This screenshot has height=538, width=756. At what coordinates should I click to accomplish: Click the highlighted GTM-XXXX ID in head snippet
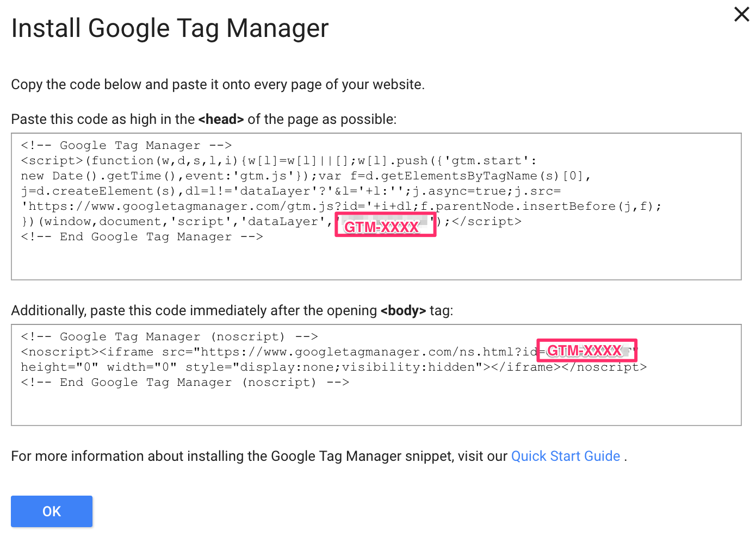[x=385, y=224]
